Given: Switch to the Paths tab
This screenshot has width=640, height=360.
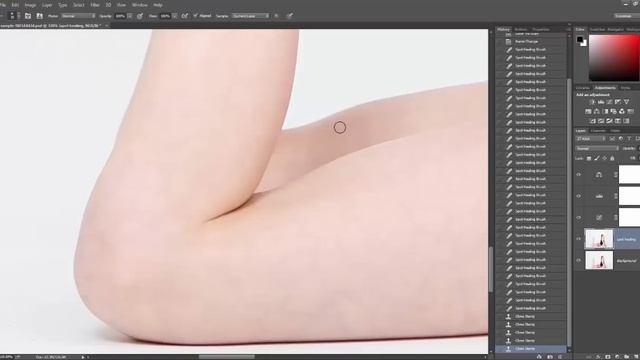Looking at the screenshot, I should click(x=615, y=131).
